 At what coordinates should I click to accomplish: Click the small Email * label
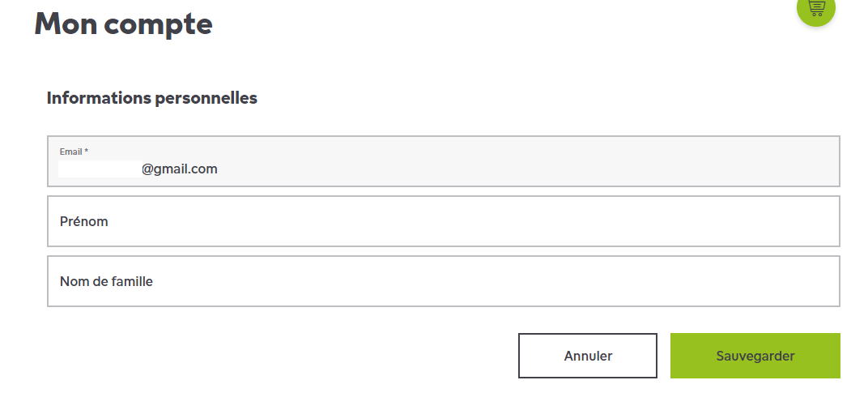[x=74, y=152]
